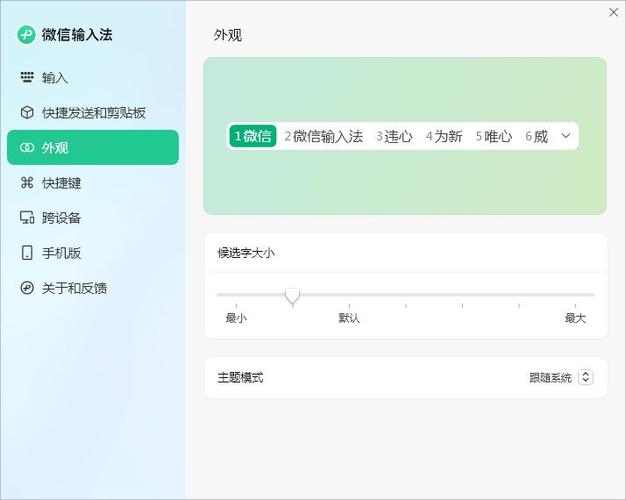Select candidate 1 微信 in preview
Image resolution: width=626 pixels, height=500 pixels.
pos(253,136)
